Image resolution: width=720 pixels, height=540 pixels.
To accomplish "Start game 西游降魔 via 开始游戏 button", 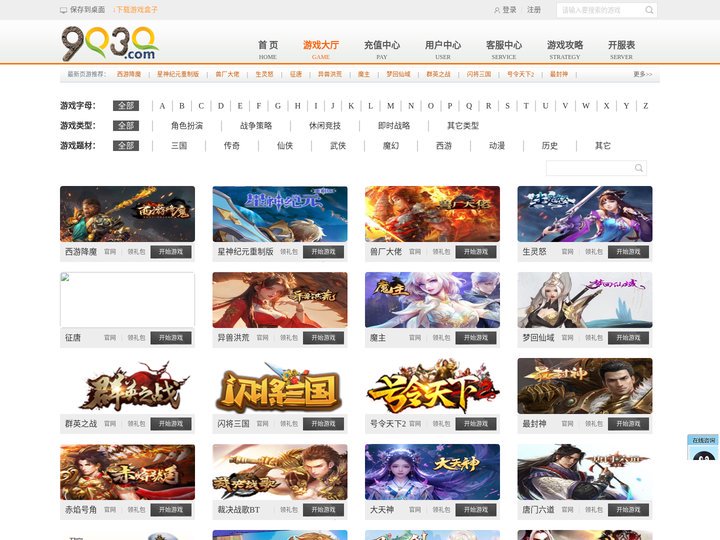I will 171,252.
